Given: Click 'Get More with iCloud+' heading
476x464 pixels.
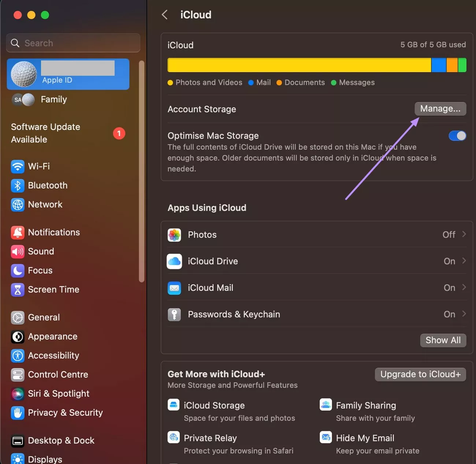Looking at the screenshot, I should [216, 374].
